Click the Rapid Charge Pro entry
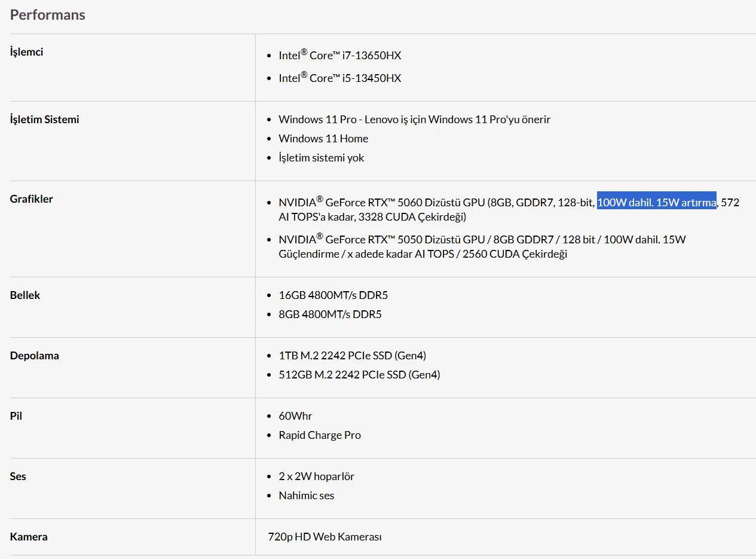Image resolution: width=756 pixels, height=559 pixels. click(320, 435)
